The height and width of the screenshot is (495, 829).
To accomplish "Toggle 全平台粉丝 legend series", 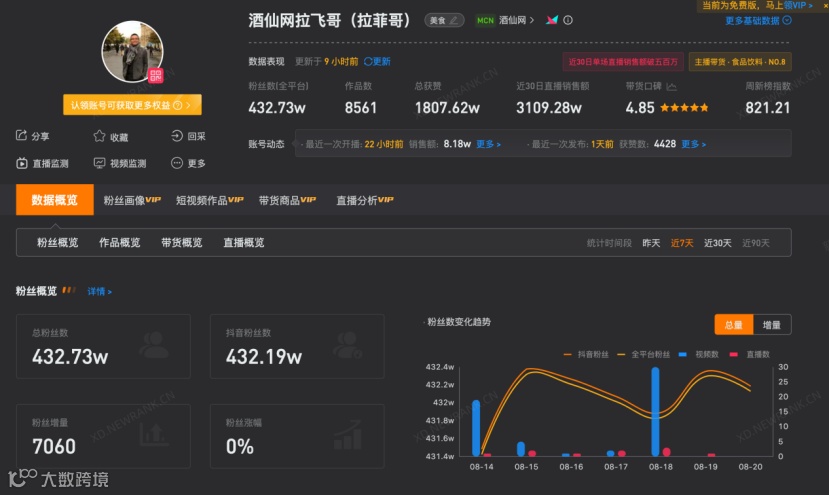I will [643, 354].
